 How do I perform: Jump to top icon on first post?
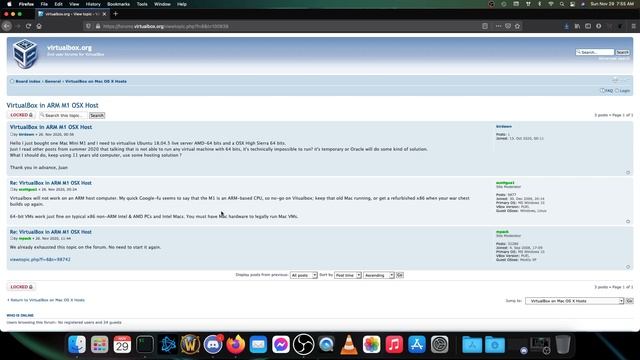coord(628,173)
